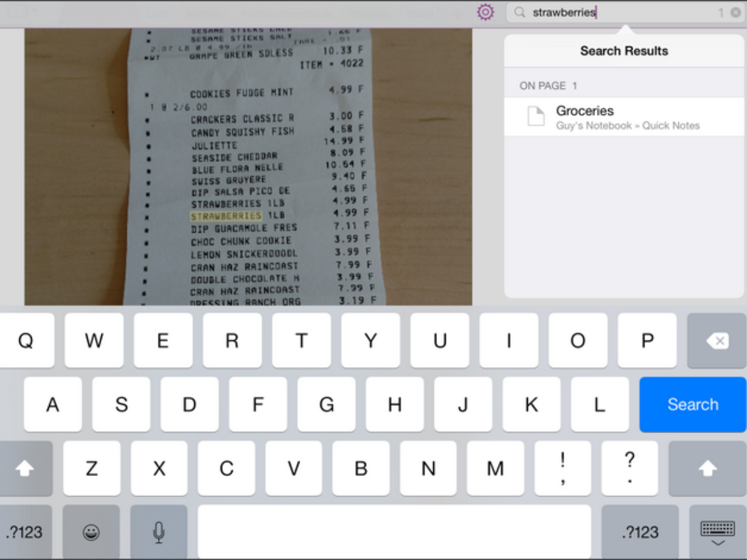The height and width of the screenshot is (560, 747).
Task: Click receipt line BLUE FLORA NELLE
Action: point(237,169)
